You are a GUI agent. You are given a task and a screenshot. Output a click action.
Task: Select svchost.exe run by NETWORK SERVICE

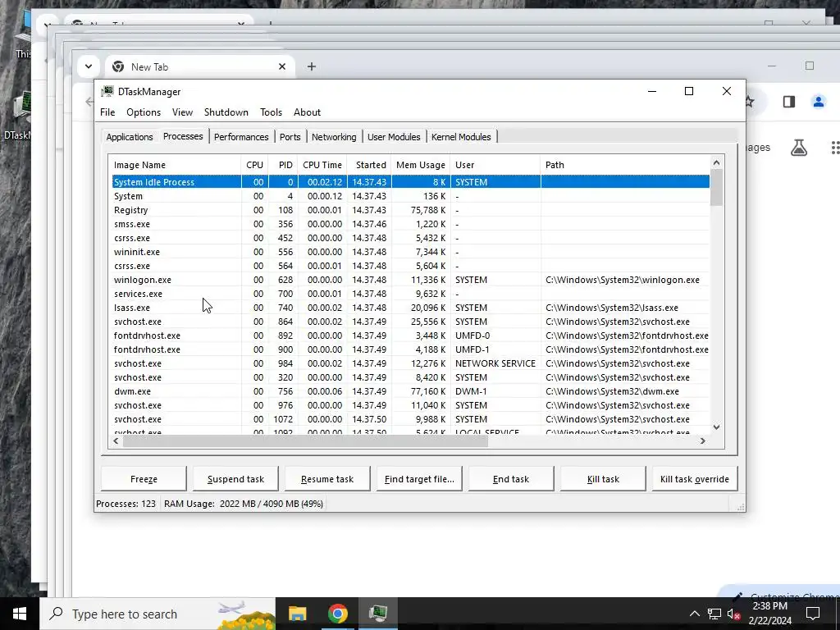pyautogui.click(x=411, y=363)
